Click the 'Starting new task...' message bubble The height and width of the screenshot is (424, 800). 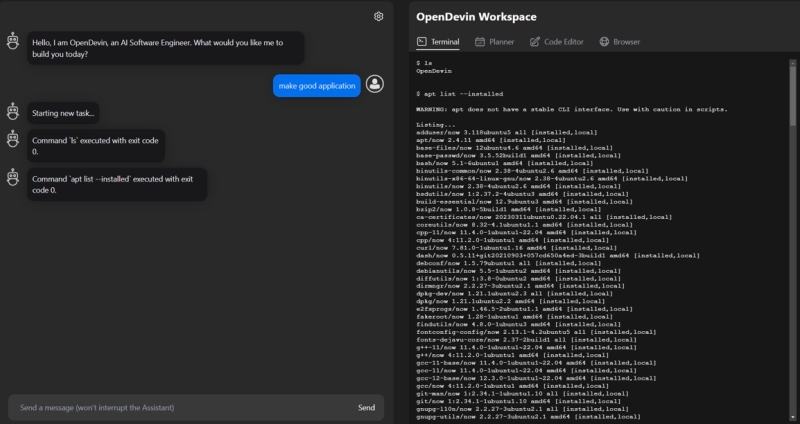[x=63, y=113]
